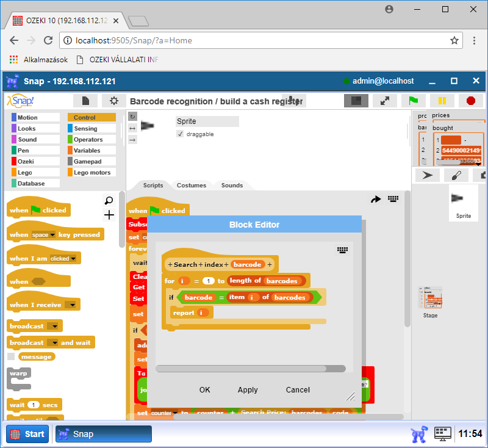This screenshot has width=488, height=448.
Task: Click the palette vertical scrollbar
Action: coord(122,220)
